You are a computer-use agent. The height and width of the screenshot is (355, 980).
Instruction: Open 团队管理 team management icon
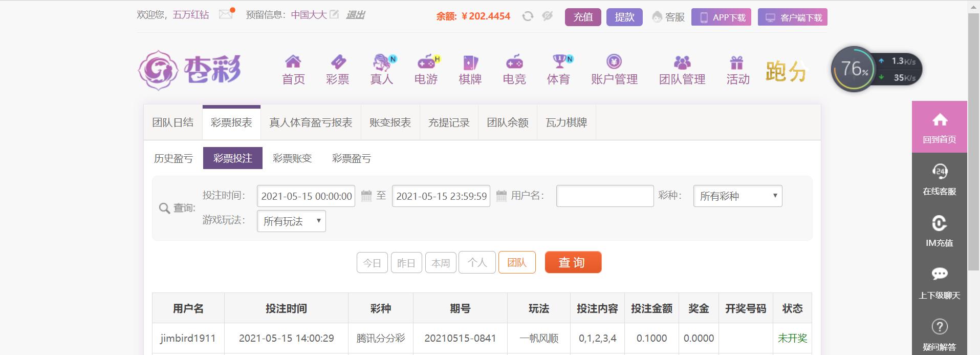tap(682, 70)
